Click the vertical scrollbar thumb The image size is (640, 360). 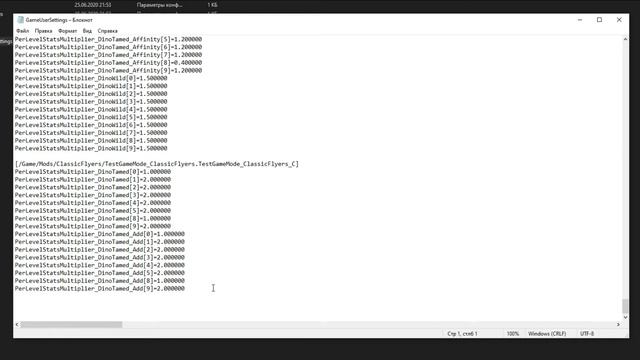click(625, 306)
